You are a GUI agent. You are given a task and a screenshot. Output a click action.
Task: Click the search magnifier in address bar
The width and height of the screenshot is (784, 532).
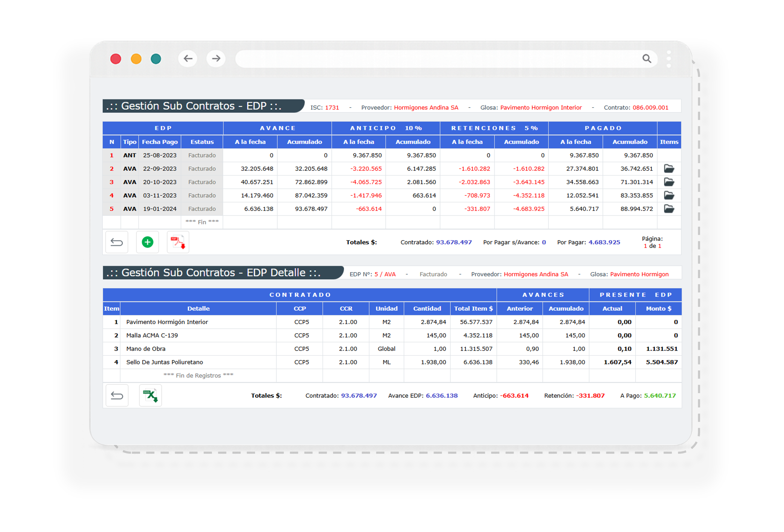coord(646,59)
